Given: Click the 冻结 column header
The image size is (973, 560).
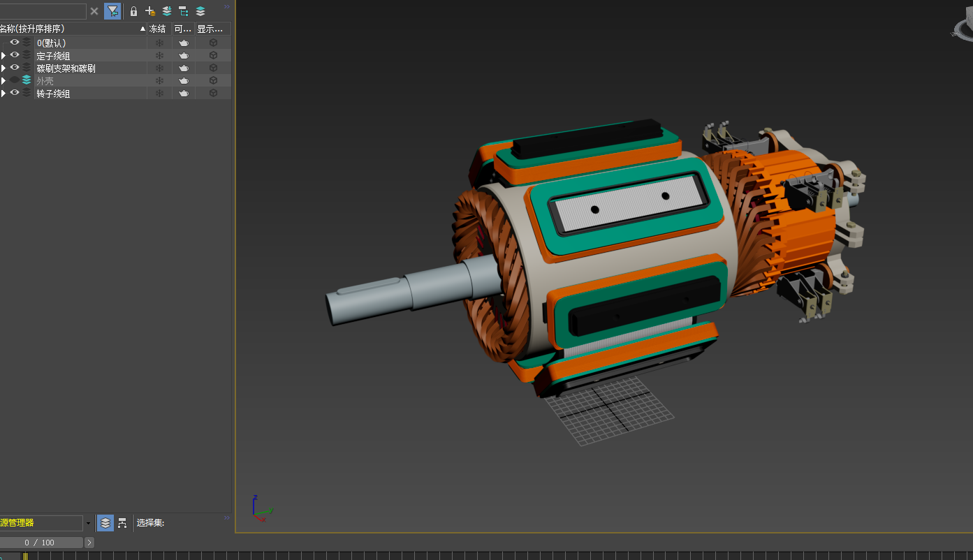Looking at the screenshot, I should point(159,29).
